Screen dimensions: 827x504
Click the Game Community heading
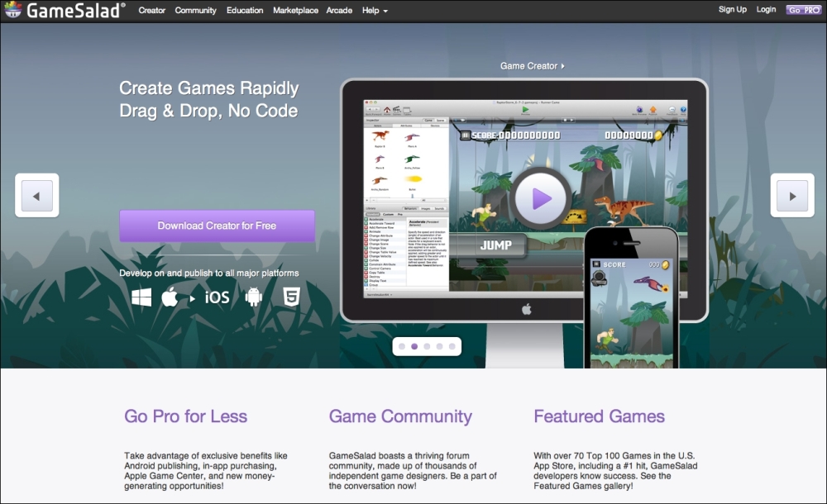pyautogui.click(x=400, y=416)
